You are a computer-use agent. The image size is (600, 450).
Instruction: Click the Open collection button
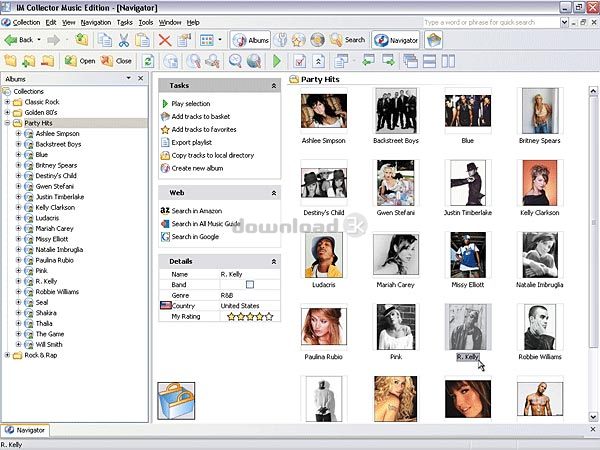(80, 61)
